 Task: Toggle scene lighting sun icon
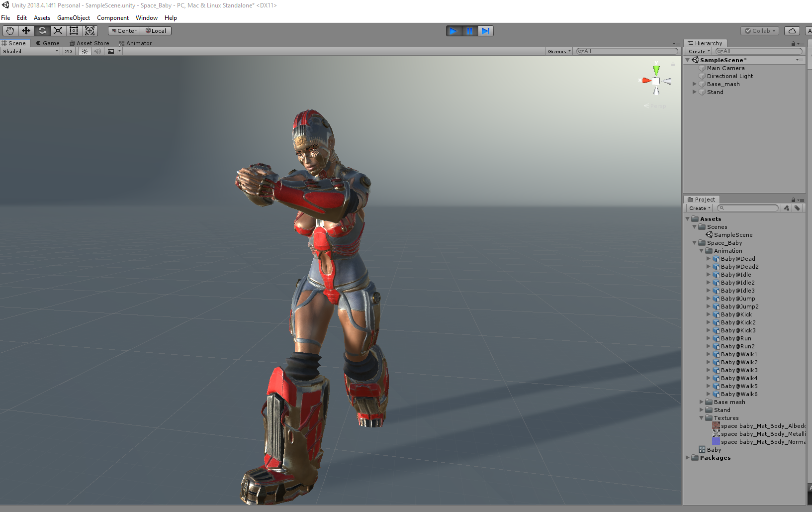point(85,51)
